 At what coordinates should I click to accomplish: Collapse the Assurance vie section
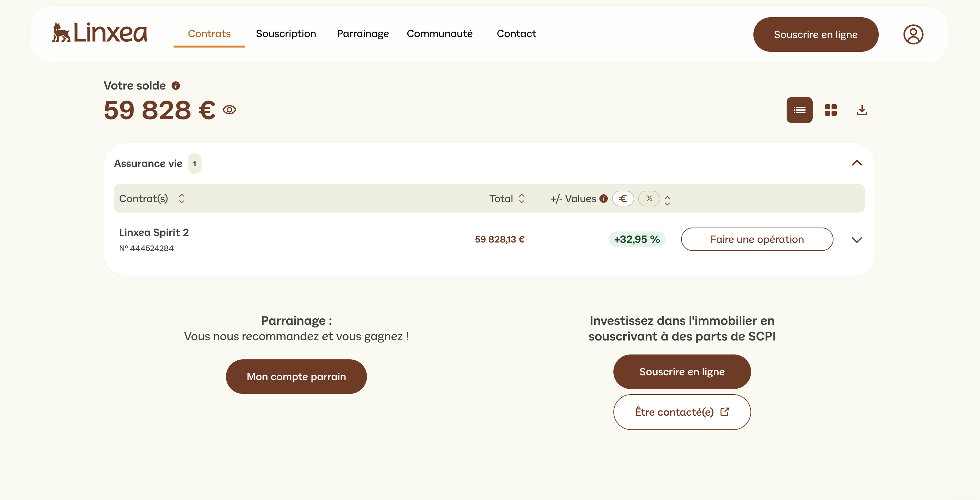pos(857,163)
